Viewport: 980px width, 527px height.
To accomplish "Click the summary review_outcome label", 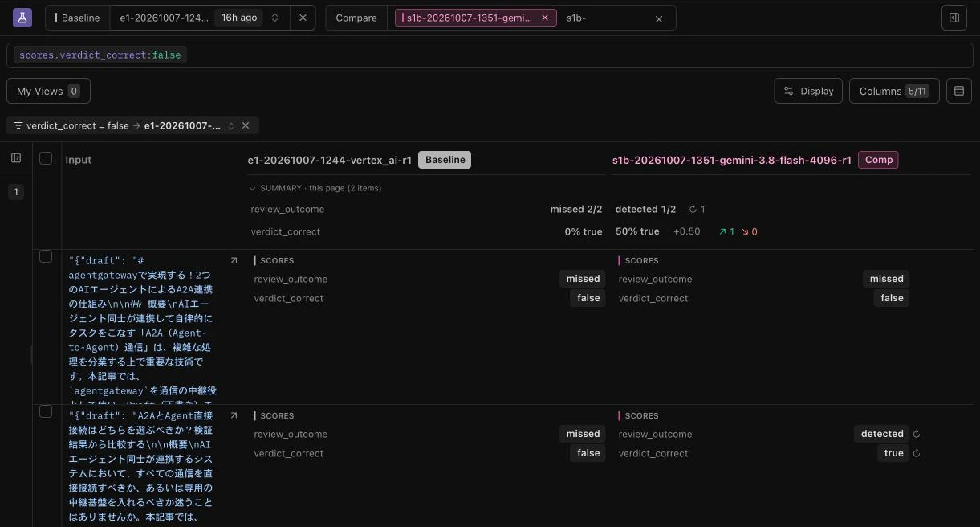I will click(287, 209).
